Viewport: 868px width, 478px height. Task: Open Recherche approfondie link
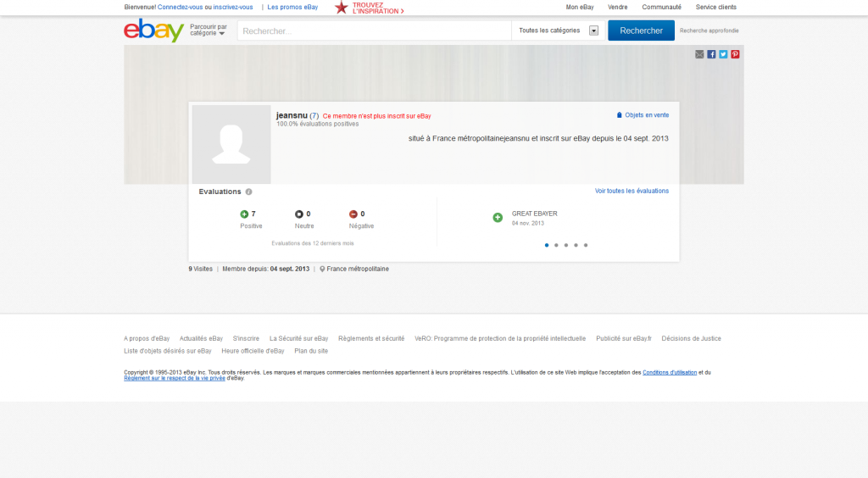[709, 31]
